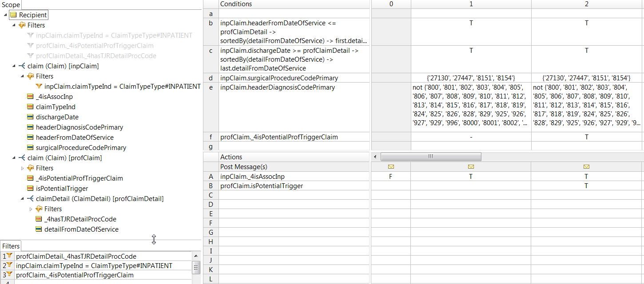Select the Scope tab
This screenshot has width=644, height=284.
click(11, 5)
